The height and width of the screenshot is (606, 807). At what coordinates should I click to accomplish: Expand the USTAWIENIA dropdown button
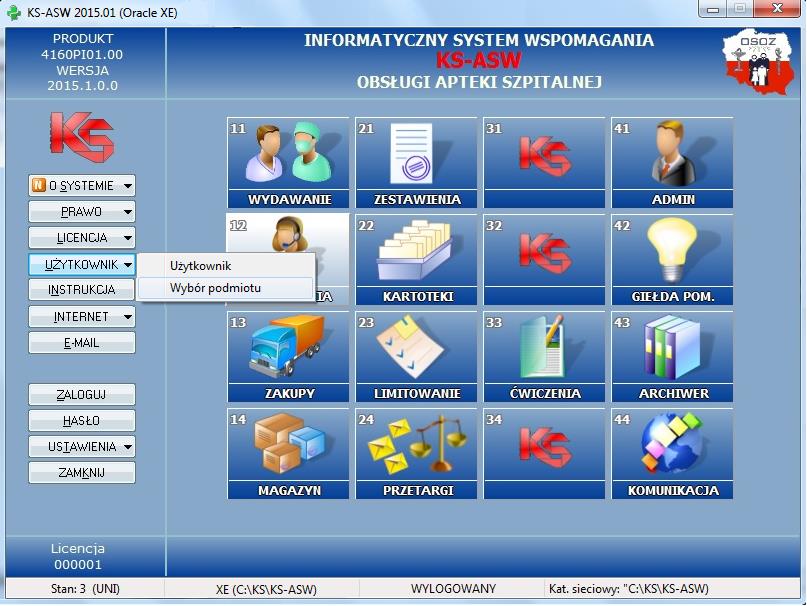pyautogui.click(x=82, y=446)
